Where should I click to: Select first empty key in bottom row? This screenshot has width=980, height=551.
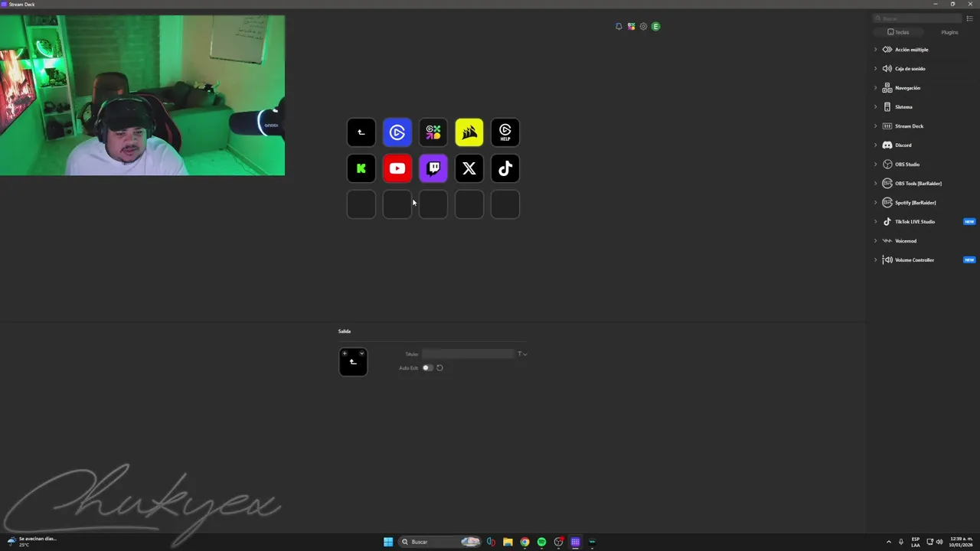coord(361,204)
